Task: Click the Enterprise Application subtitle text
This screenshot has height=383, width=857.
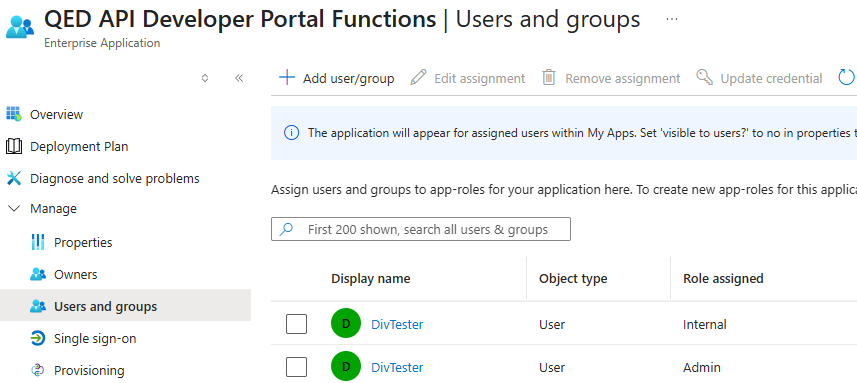Action: pos(102,43)
